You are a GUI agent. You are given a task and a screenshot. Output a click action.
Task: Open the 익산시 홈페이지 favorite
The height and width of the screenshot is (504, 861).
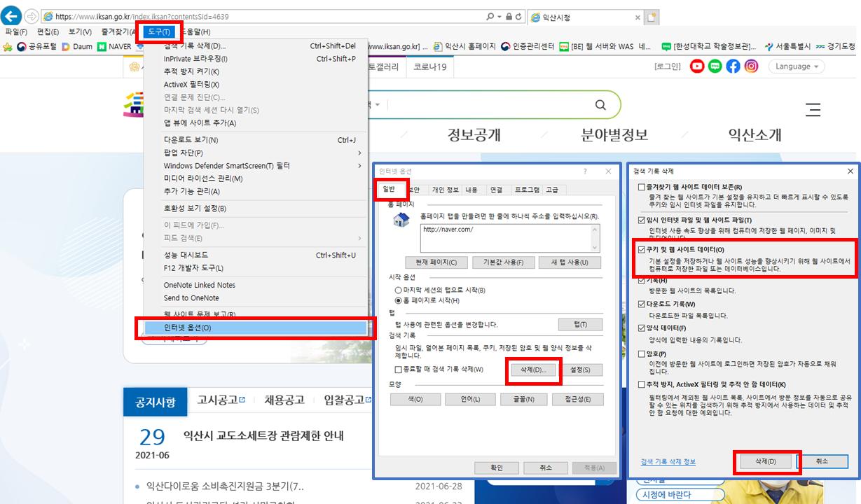pos(464,47)
